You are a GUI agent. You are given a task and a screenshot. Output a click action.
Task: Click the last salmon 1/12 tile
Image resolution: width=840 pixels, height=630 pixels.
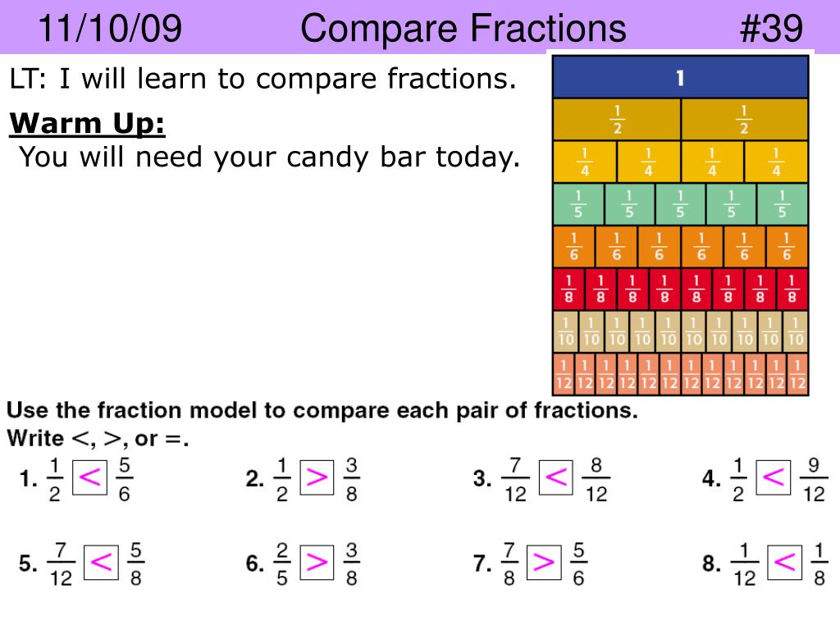pyautogui.click(x=797, y=374)
